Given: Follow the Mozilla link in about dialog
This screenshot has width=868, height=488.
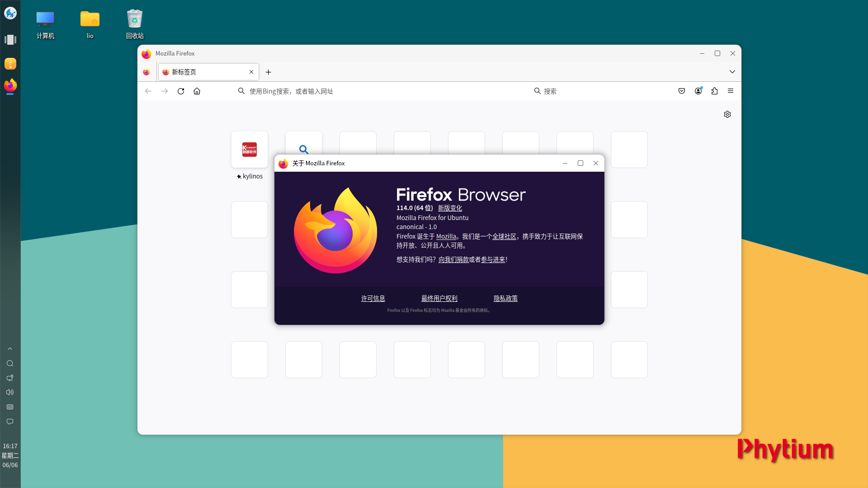Looking at the screenshot, I should (x=446, y=236).
